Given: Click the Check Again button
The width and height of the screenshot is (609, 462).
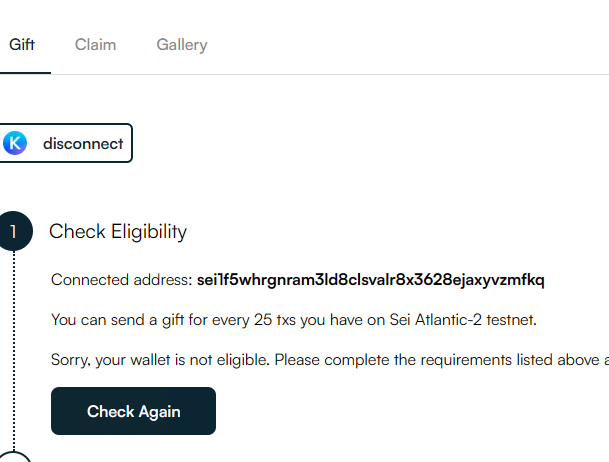Looking at the screenshot, I should [x=133, y=411].
